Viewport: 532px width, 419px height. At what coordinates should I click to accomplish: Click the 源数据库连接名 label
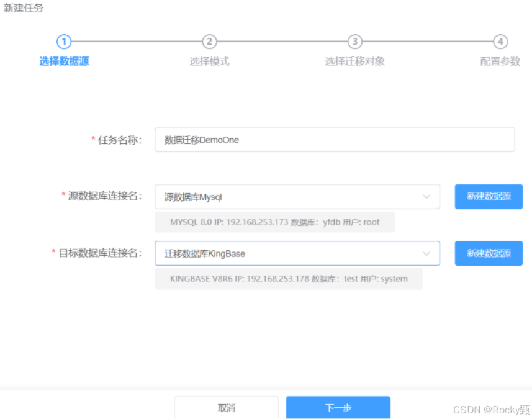tap(105, 196)
